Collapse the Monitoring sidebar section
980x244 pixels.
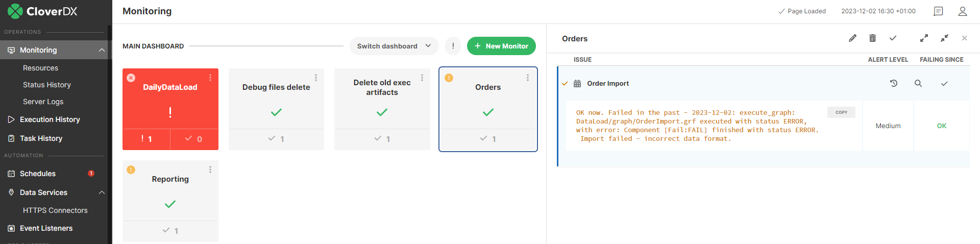coord(102,50)
